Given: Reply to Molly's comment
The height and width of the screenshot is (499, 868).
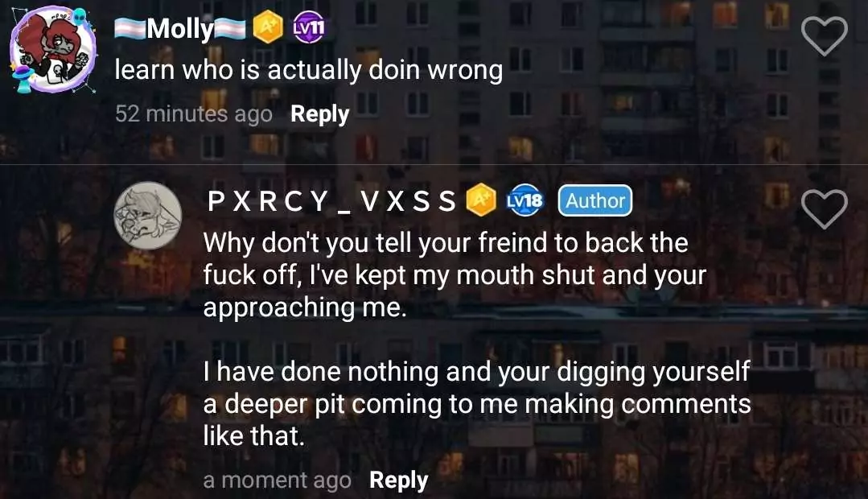Looking at the screenshot, I should (320, 114).
